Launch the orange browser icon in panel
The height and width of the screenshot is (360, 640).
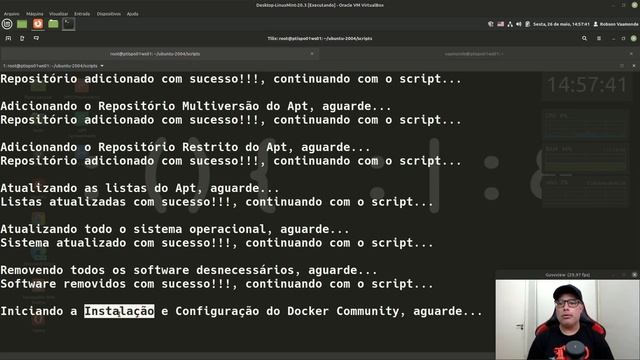[38, 24]
